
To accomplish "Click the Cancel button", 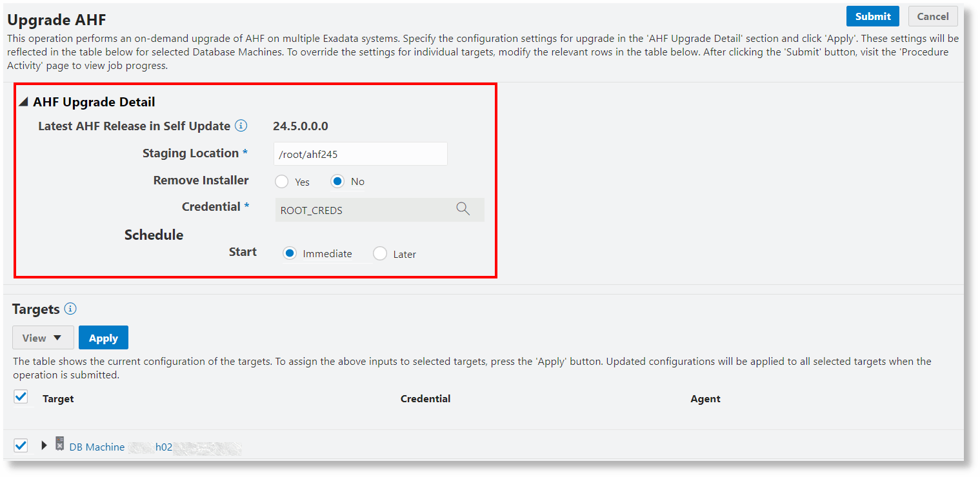I will pos(933,16).
